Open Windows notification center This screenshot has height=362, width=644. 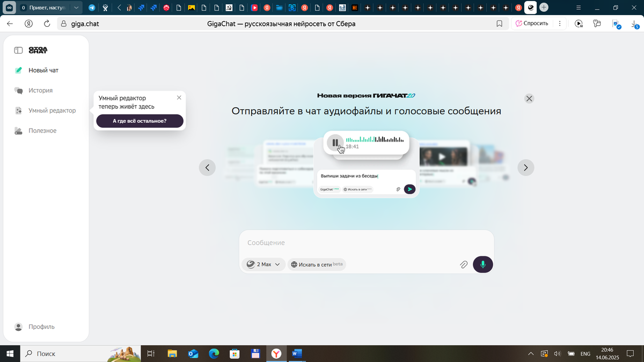pos(631,353)
